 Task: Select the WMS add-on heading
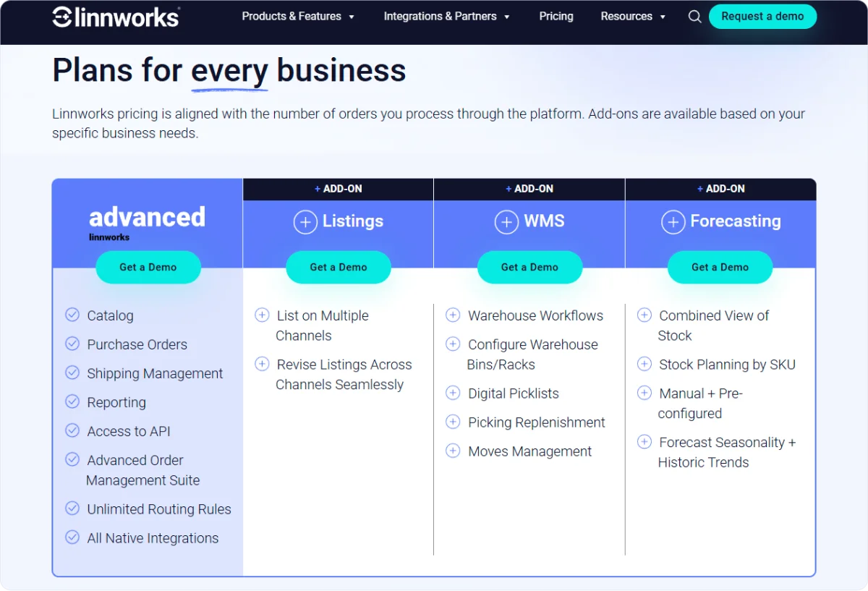click(544, 221)
